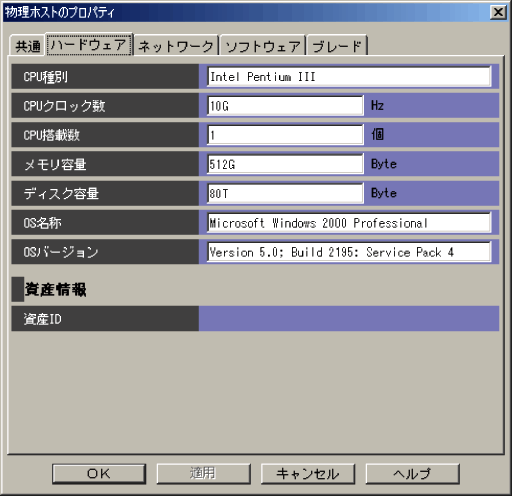Click the OS名称 label
Viewport: 512px width, 496px height.
[x=42, y=223]
